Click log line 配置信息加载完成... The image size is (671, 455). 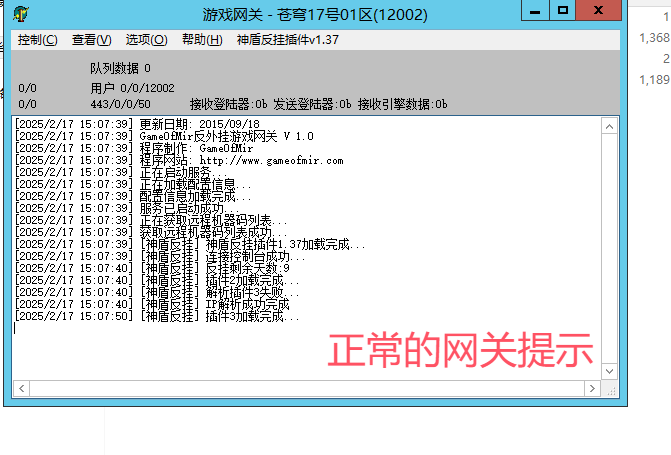click(x=133, y=196)
